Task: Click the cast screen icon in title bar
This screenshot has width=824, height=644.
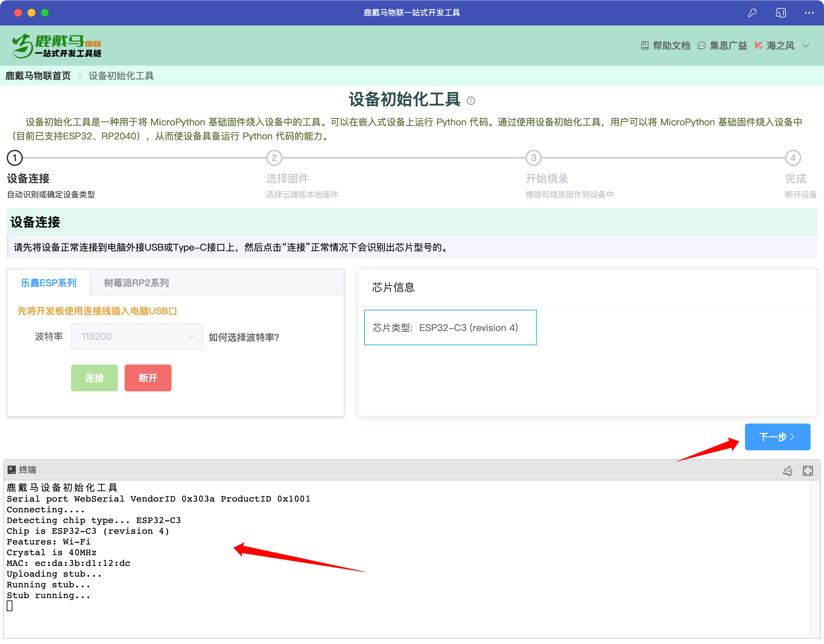Action: 780,13
